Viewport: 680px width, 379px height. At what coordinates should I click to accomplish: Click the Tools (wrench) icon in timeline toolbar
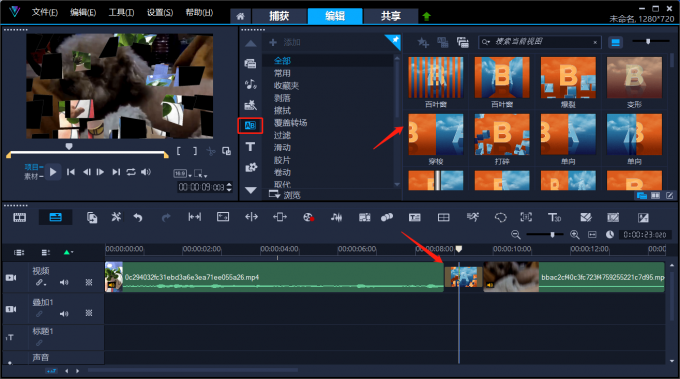pos(116,217)
